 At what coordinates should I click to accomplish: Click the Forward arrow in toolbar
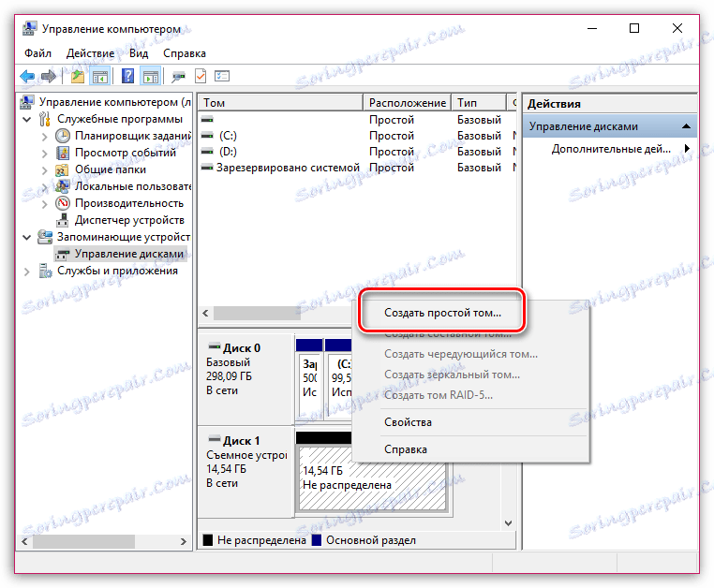[x=48, y=77]
